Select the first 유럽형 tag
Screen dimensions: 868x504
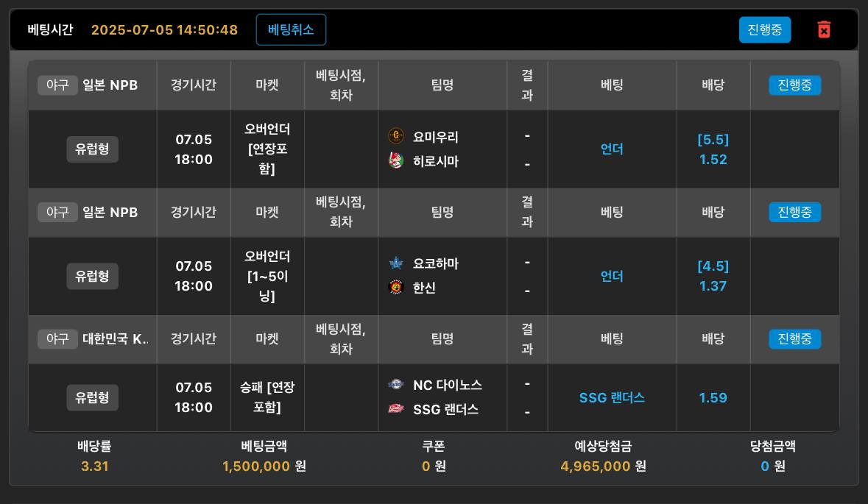93,149
